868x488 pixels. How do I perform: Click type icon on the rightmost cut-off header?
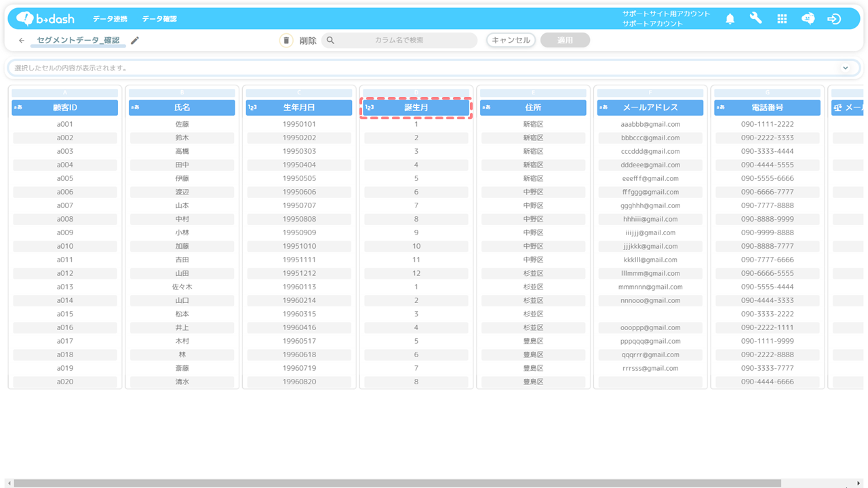[x=838, y=107]
